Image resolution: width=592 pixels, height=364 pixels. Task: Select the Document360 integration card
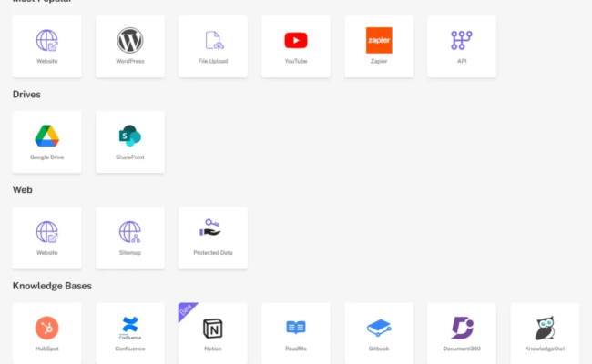(462, 333)
